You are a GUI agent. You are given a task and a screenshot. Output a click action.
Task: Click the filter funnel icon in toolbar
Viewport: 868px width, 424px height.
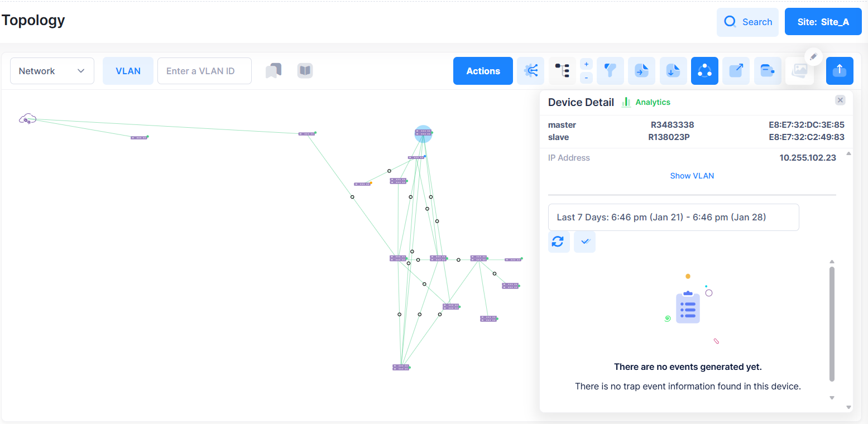point(610,71)
